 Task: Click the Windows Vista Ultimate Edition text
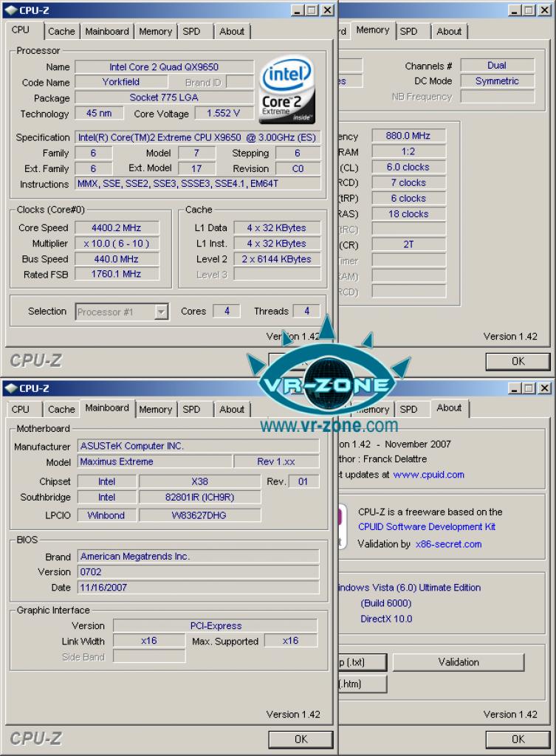(409, 587)
